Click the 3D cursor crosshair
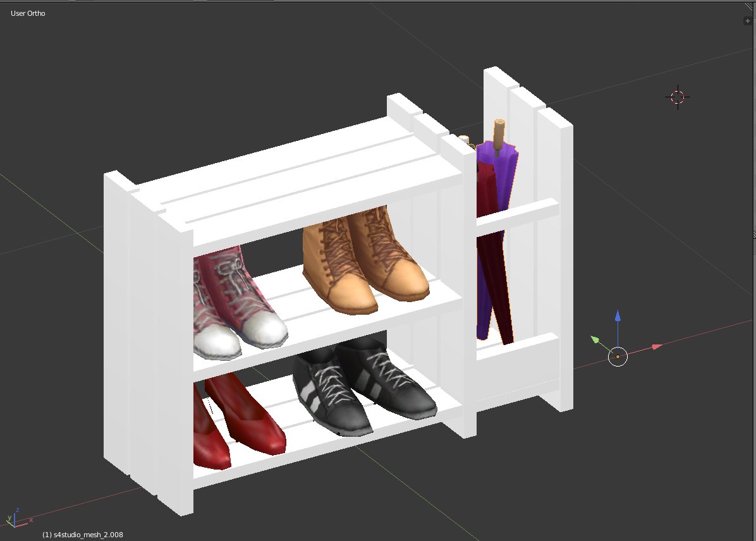The image size is (756, 541). [678, 97]
